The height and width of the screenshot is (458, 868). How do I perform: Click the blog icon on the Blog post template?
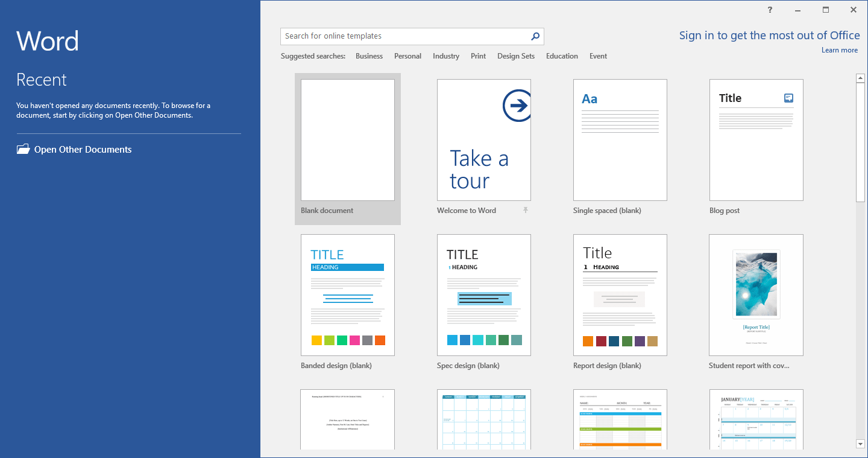(x=788, y=97)
